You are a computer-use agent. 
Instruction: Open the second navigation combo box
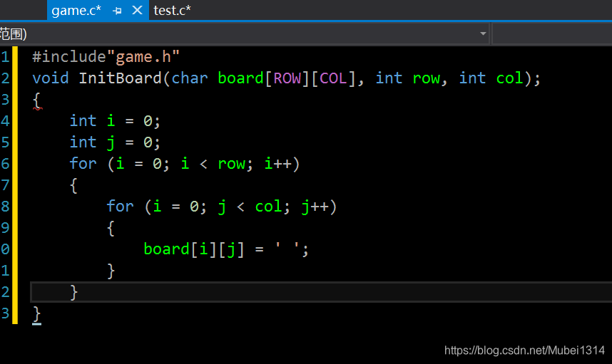[552, 34]
